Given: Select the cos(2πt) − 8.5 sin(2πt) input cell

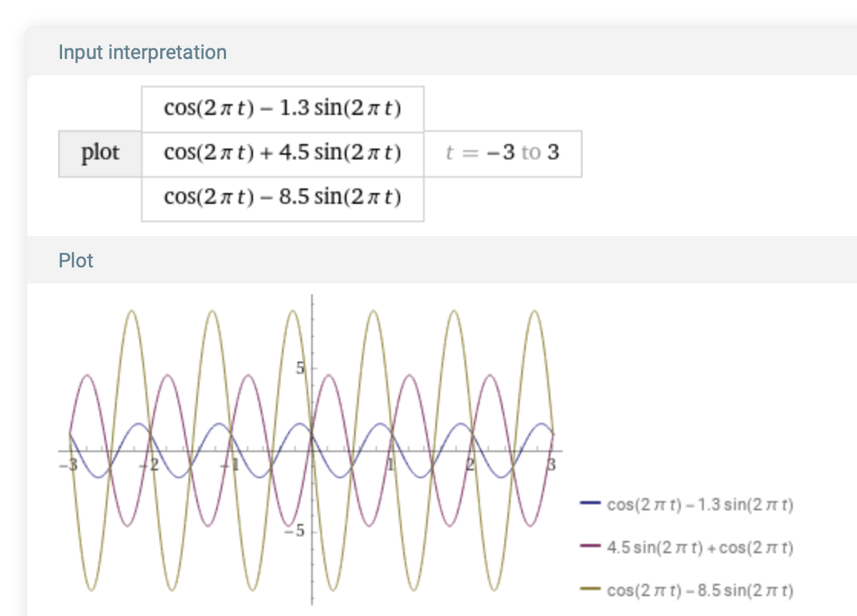Looking at the screenshot, I should tap(282, 198).
